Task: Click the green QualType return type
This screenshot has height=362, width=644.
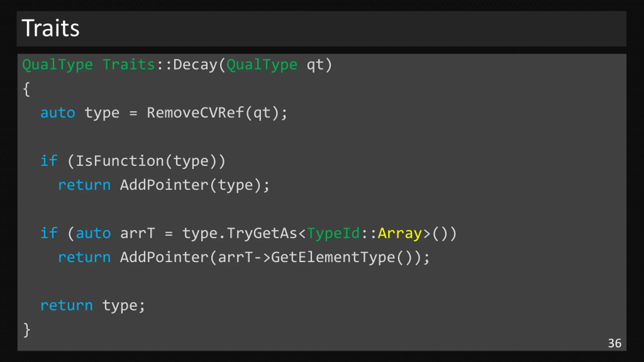Action: tap(58, 65)
